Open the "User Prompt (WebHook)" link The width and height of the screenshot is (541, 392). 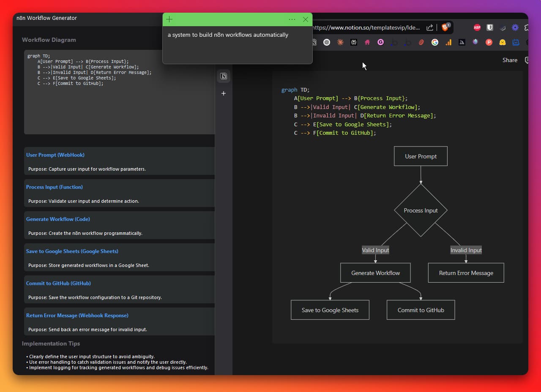point(55,155)
